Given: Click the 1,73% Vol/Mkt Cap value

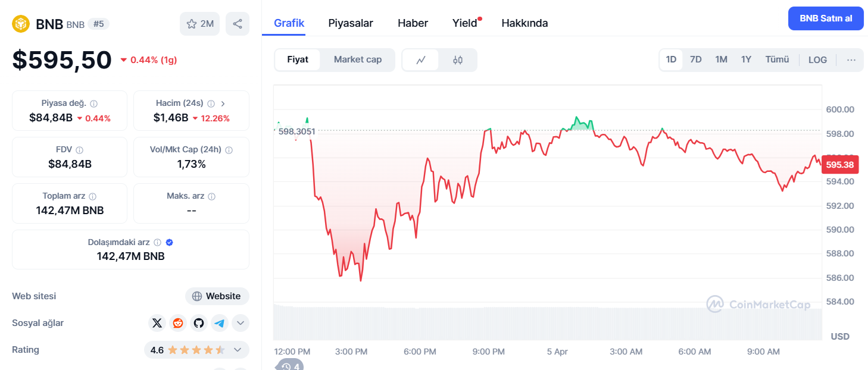Looking at the screenshot, I should click(x=191, y=164).
